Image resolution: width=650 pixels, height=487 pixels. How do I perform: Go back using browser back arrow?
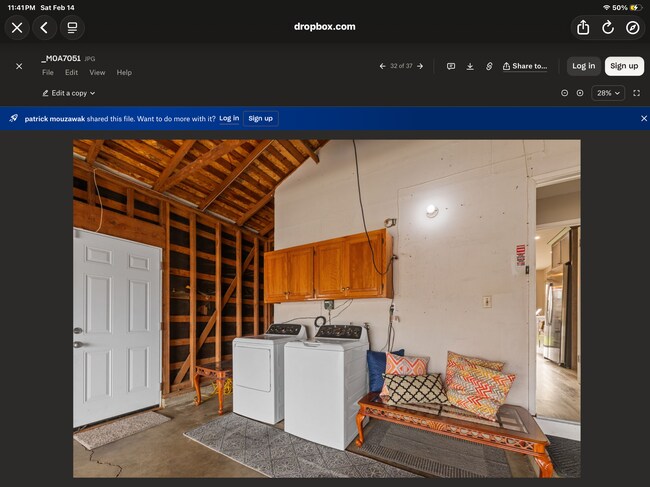coord(44,27)
